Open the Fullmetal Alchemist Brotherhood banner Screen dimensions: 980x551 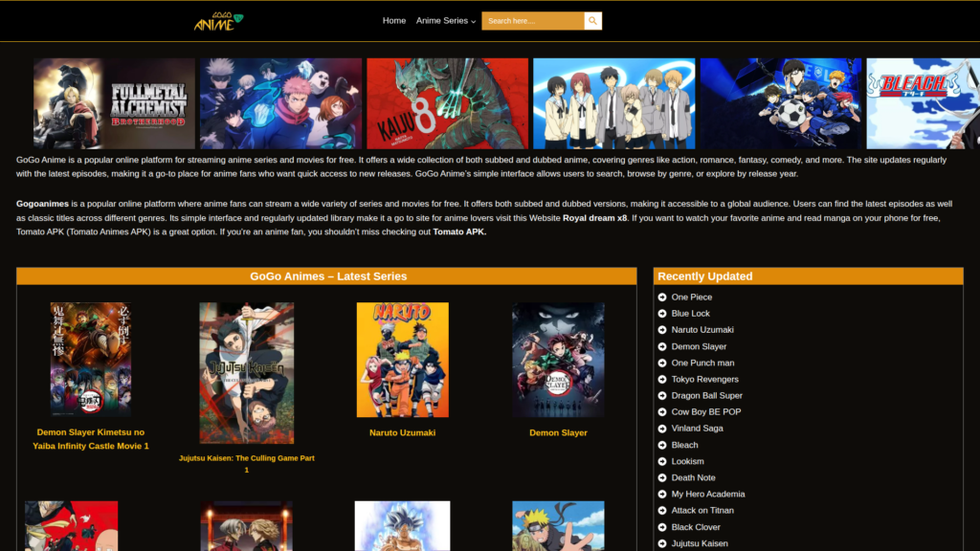pos(114,103)
